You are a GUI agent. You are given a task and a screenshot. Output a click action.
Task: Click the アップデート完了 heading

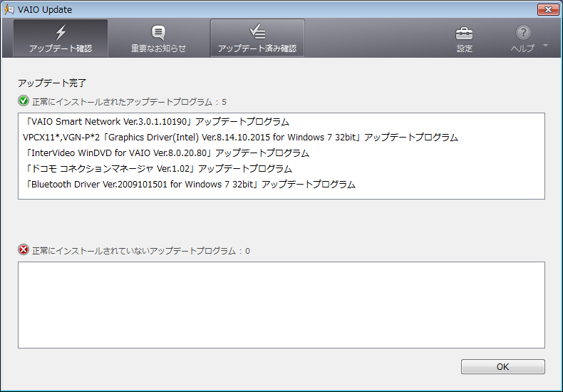point(52,83)
